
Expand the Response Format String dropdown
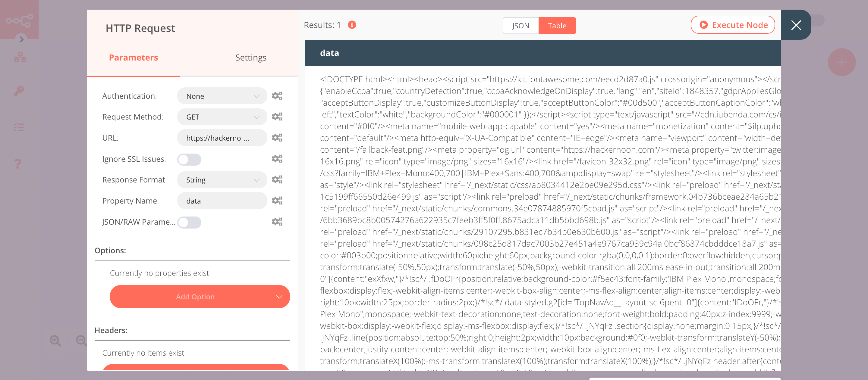[x=222, y=179]
